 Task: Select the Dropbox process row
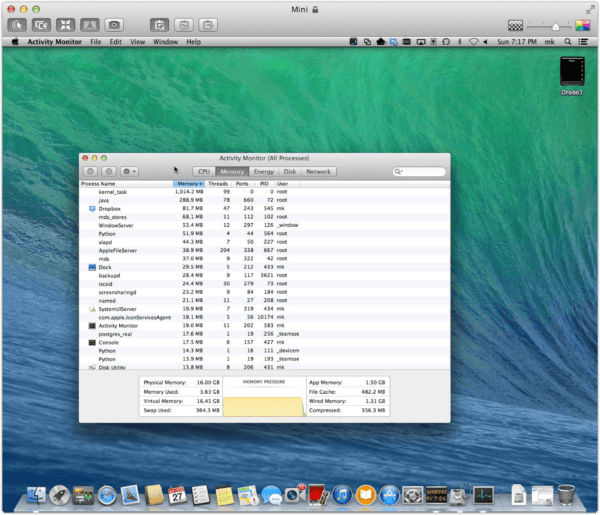point(110,208)
